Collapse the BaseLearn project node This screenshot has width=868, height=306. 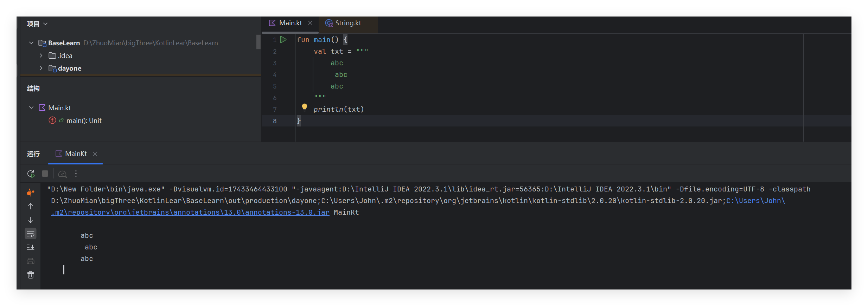tap(31, 43)
